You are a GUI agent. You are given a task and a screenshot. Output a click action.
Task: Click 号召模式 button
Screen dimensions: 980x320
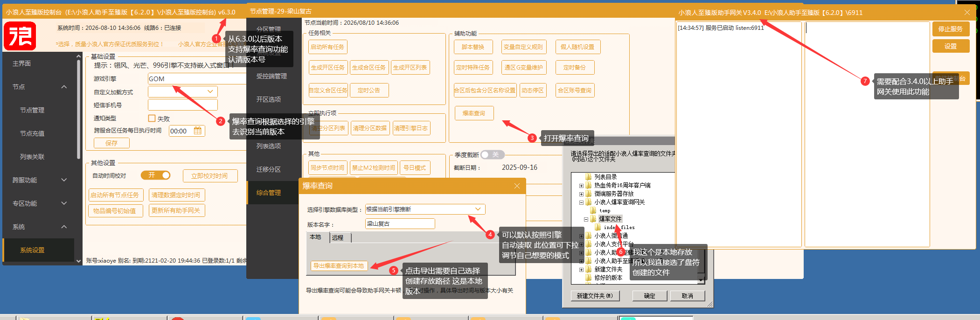tap(415, 168)
